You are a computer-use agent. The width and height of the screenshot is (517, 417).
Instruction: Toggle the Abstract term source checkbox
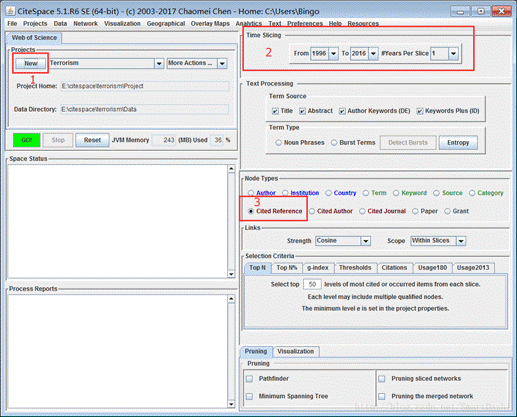pyautogui.click(x=302, y=111)
